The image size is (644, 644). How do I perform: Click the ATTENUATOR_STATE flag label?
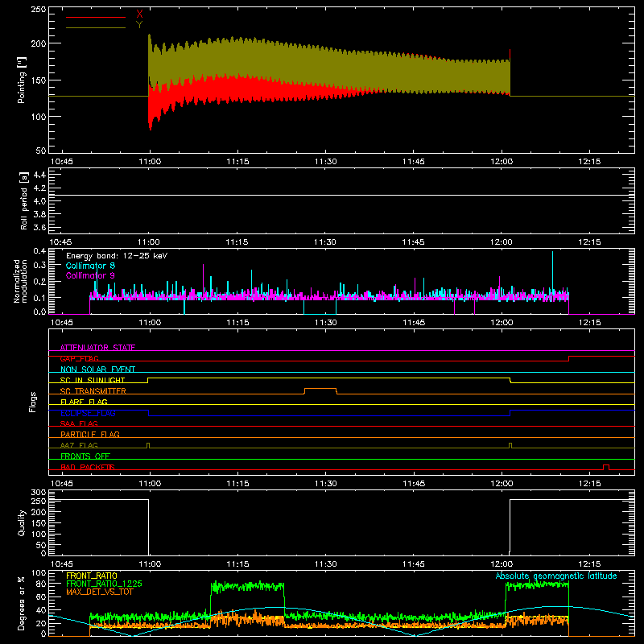click(x=97, y=348)
